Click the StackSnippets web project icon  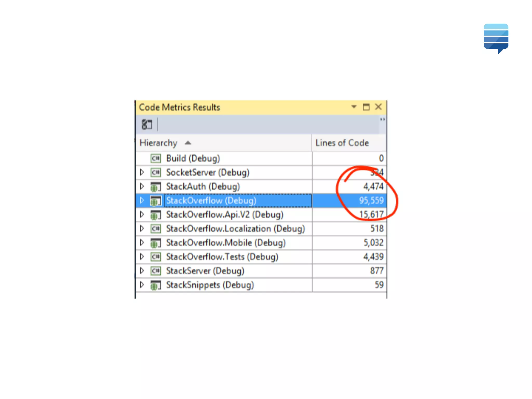tap(156, 285)
